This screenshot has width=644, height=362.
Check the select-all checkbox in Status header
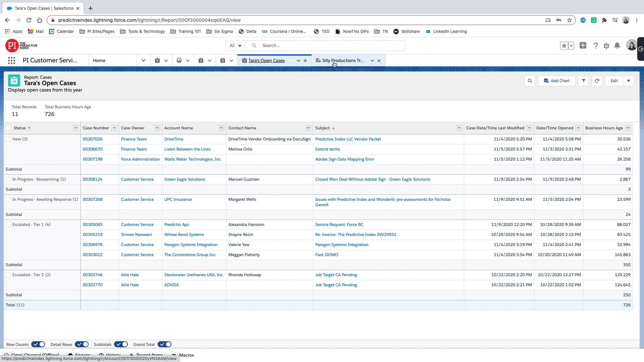(x=8, y=128)
